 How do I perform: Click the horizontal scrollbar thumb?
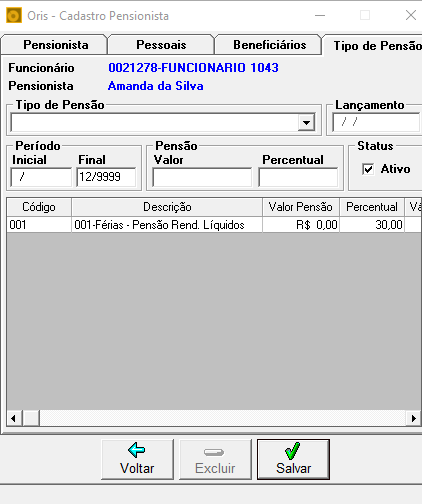pyautogui.click(x=31, y=418)
